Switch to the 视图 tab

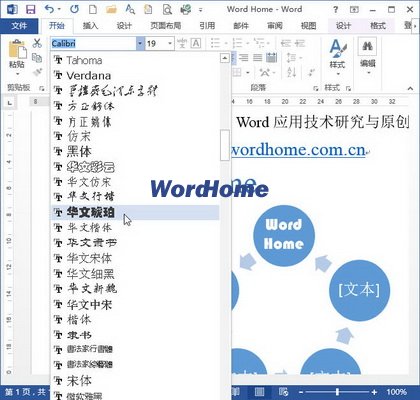[308, 26]
